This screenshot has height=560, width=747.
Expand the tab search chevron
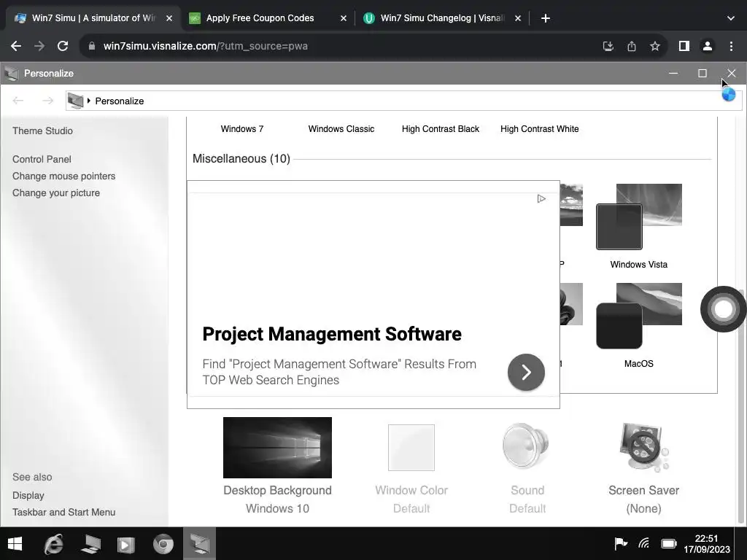point(731,18)
